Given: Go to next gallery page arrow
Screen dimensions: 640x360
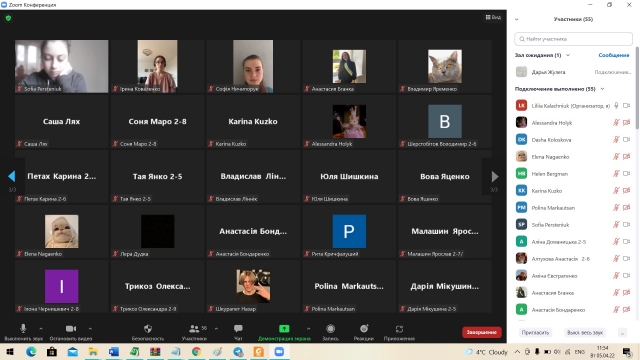Looking at the screenshot, I should [x=495, y=176].
